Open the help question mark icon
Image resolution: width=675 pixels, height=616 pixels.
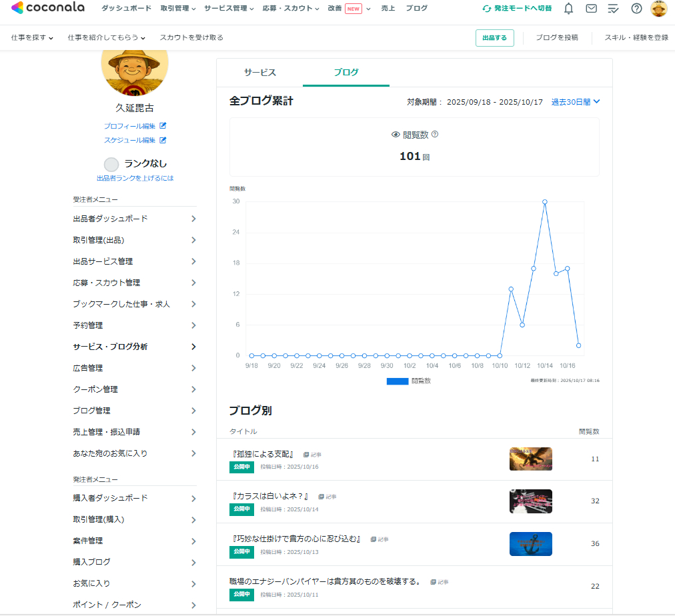tap(636, 9)
